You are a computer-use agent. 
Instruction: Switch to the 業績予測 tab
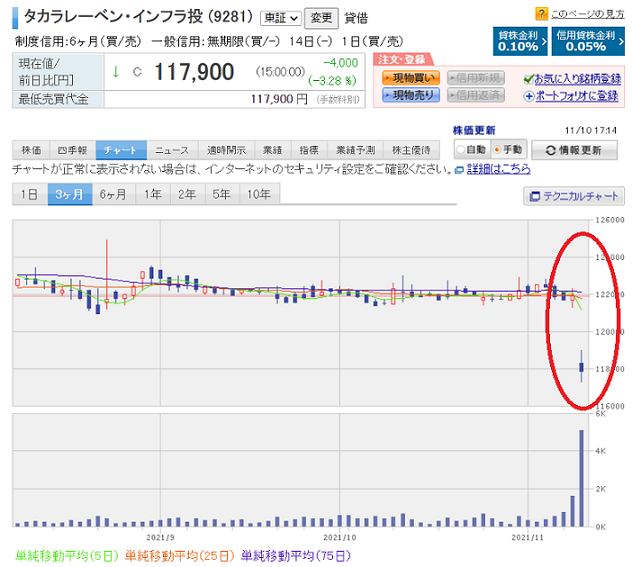pyautogui.click(x=356, y=150)
